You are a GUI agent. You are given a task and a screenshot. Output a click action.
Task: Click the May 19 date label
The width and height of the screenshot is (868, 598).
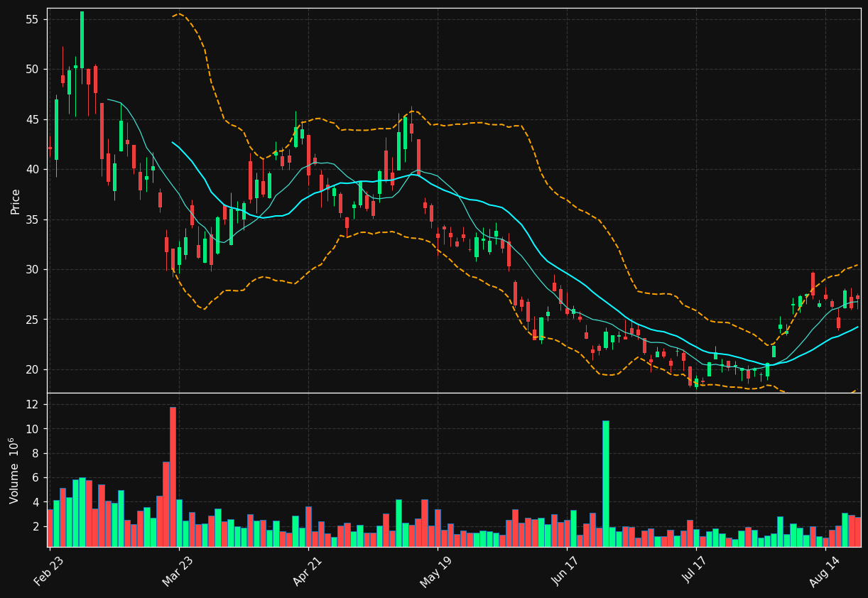(x=435, y=571)
